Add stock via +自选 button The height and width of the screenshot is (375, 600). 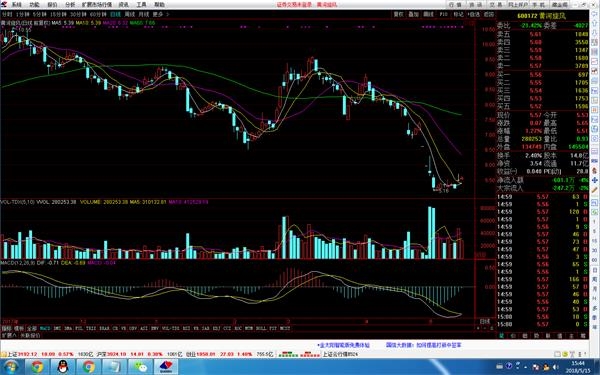click(474, 14)
